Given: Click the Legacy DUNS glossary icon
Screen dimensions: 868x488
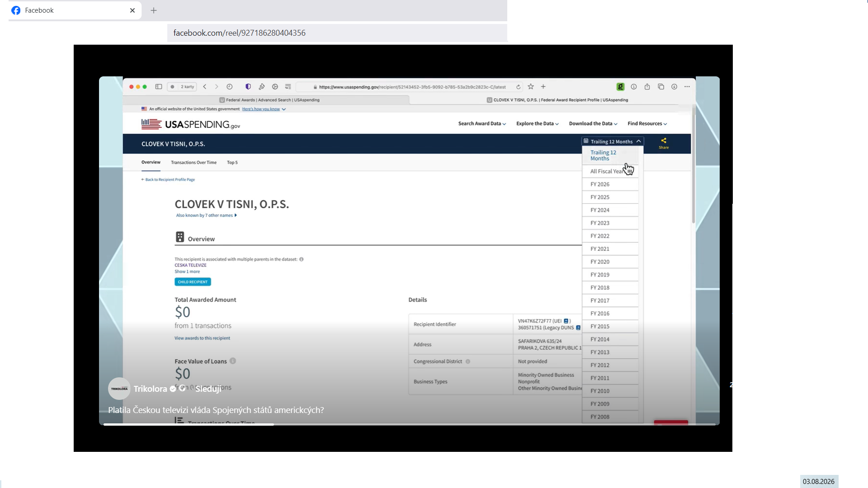Looking at the screenshot, I should 578,328.
